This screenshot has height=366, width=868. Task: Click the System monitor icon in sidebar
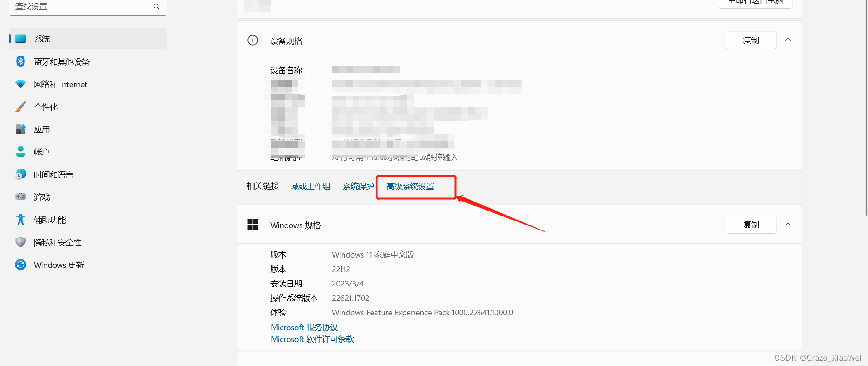(x=21, y=39)
